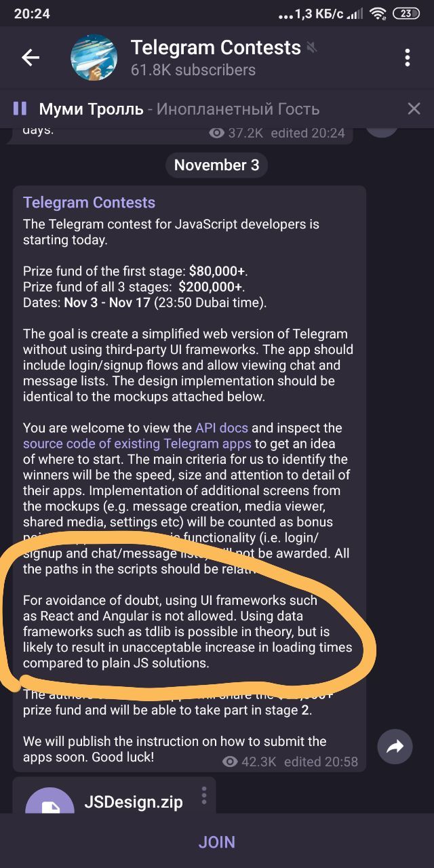Tap the battery indicator in status bar
The height and width of the screenshot is (868, 434).
406,14
